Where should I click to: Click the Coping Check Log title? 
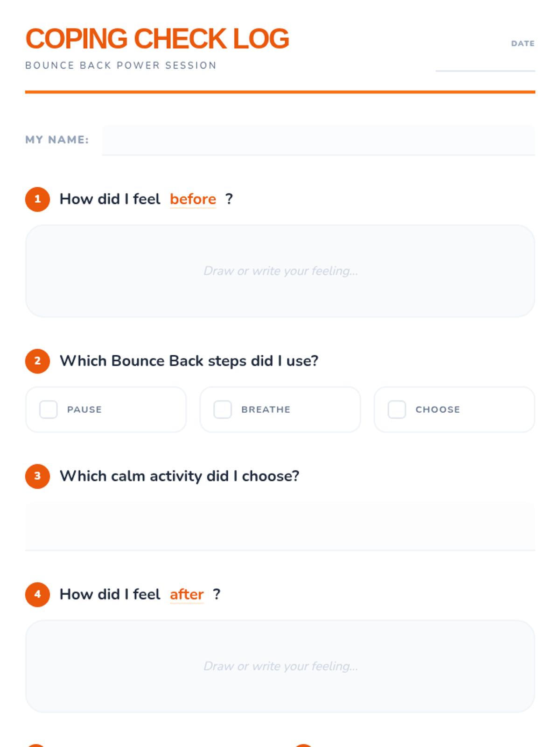(157, 39)
